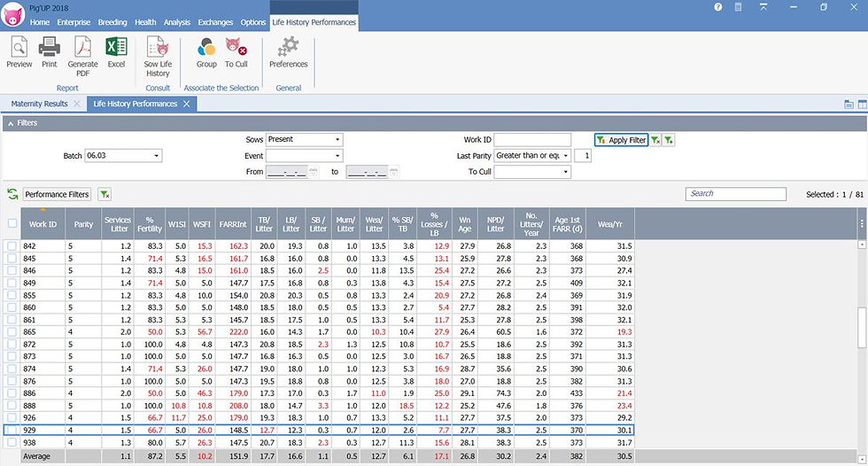The height and width of the screenshot is (466, 868).
Task: Check the box for sow 842
Action: pos(12,245)
